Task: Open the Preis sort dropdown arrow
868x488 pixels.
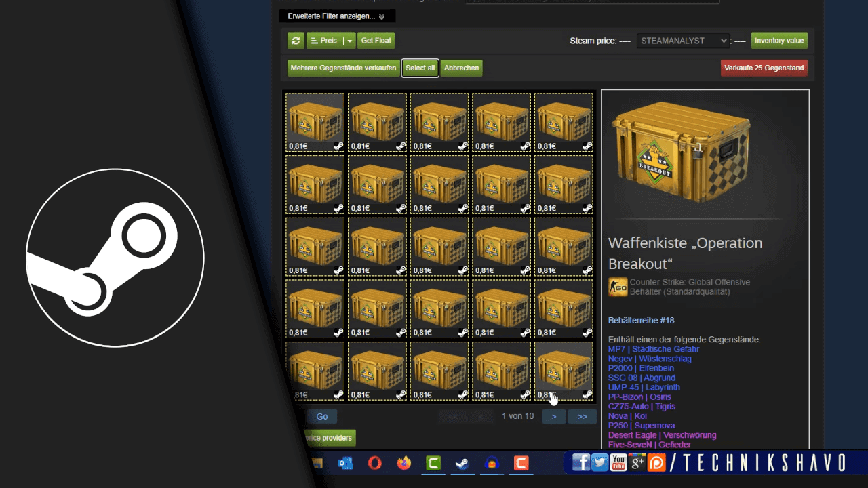Action: click(349, 41)
